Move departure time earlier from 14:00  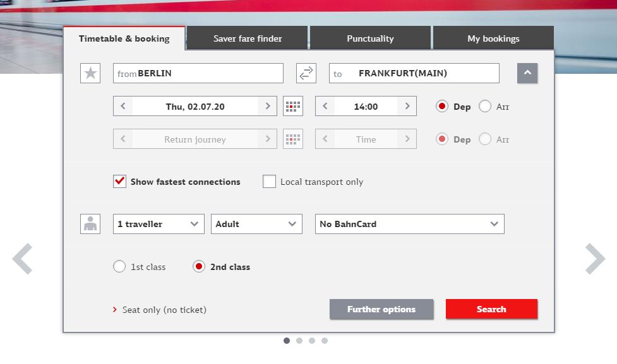click(x=325, y=107)
